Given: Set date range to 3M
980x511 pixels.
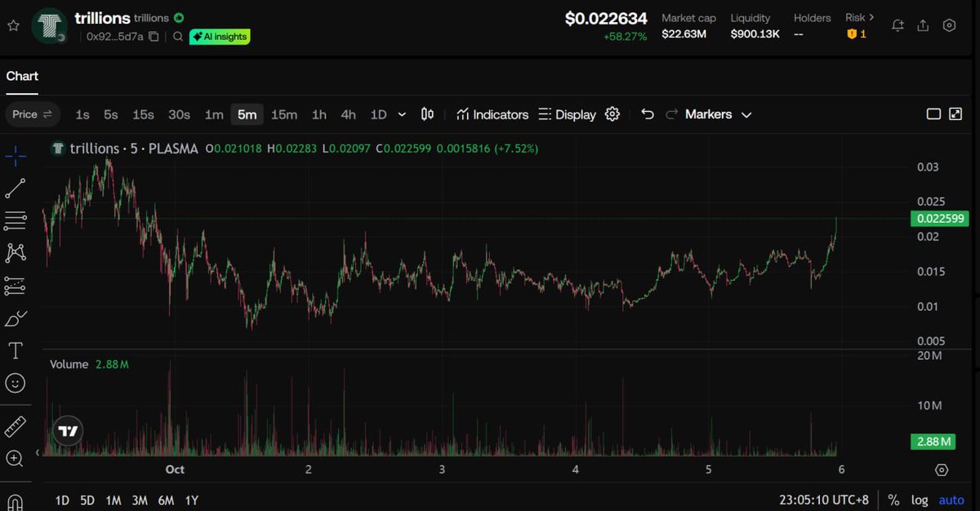Looking at the screenshot, I should 140,500.
